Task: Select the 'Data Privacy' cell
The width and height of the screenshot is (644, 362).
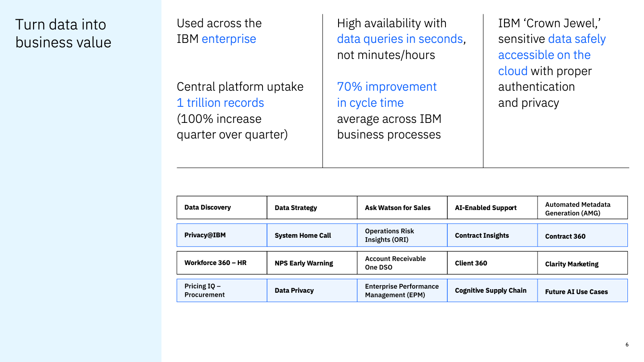Action: 312,290
